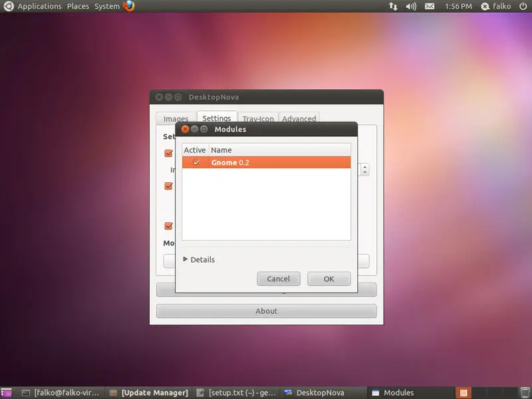Close the Modules dialog window

(185, 129)
